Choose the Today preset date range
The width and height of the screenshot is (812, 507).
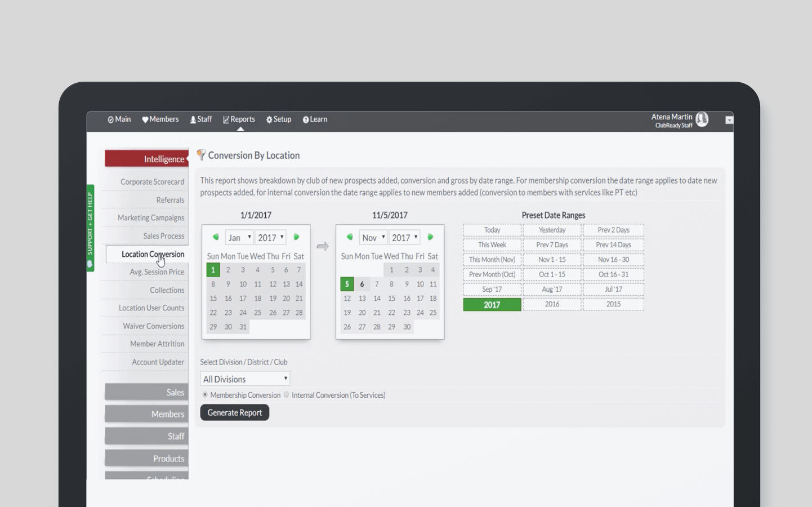[x=492, y=230]
